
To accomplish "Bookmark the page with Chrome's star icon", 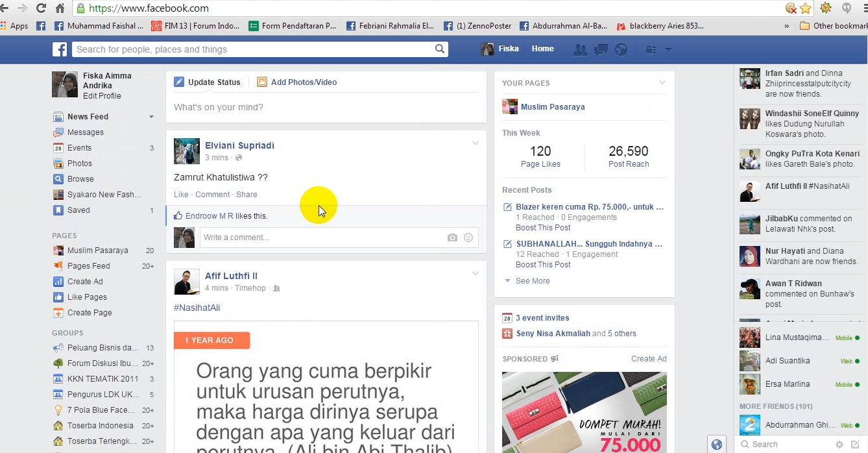I will (805, 8).
